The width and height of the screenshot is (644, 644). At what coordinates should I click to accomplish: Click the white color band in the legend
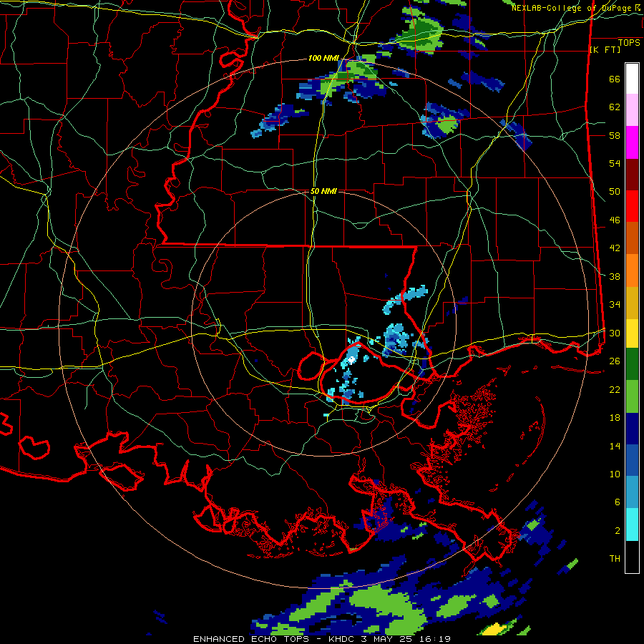coord(632,79)
